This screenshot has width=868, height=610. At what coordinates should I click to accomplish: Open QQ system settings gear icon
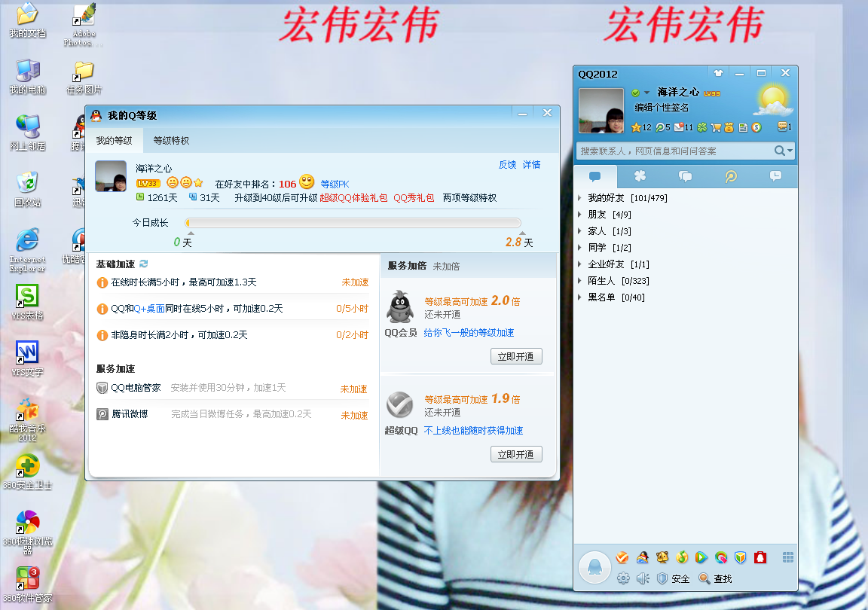623,578
